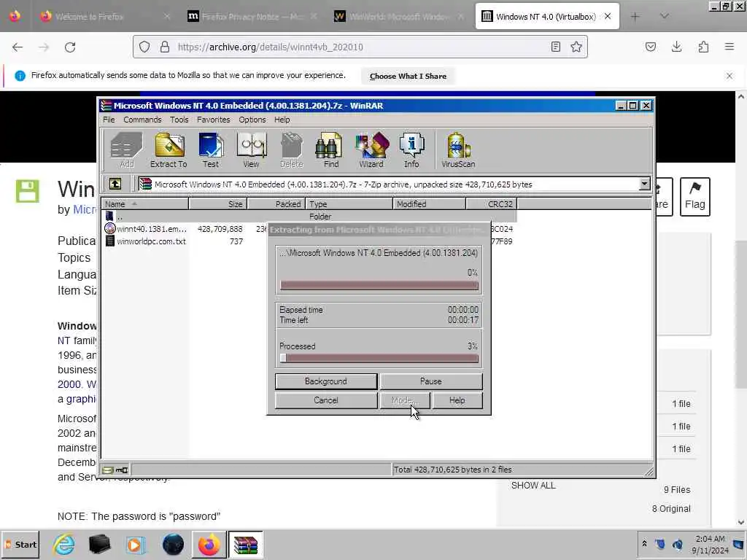Click the Add toolbar icon
The image size is (747, 560).
tap(126, 150)
